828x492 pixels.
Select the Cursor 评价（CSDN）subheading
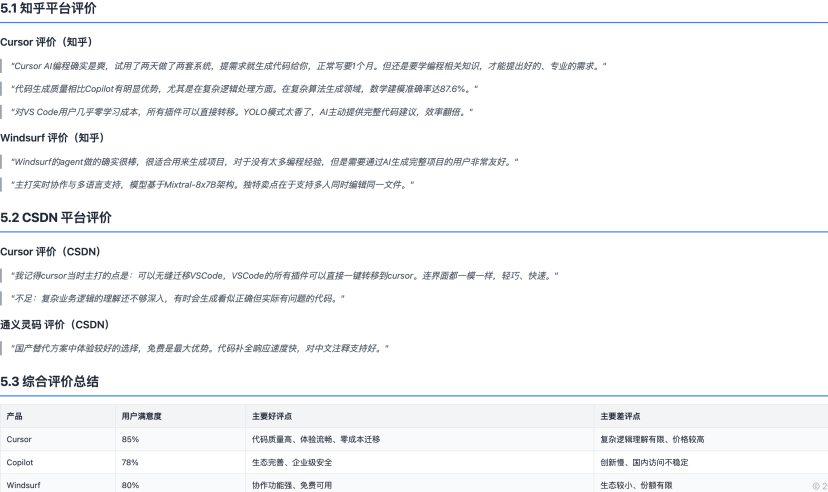[50, 251]
